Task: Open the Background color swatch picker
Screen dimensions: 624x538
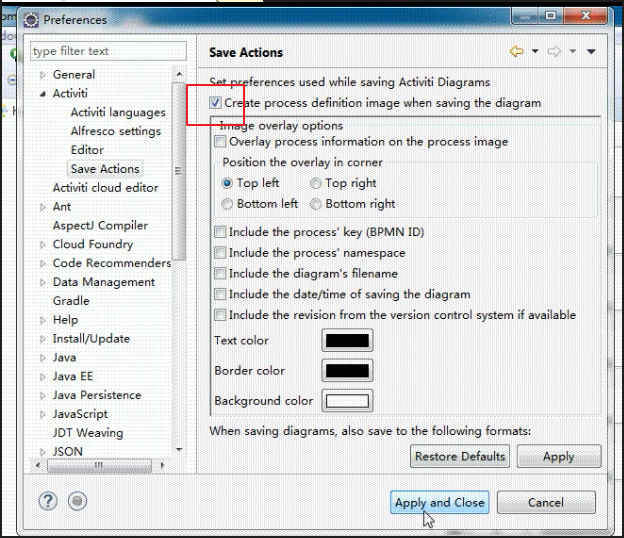Action: point(347,401)
